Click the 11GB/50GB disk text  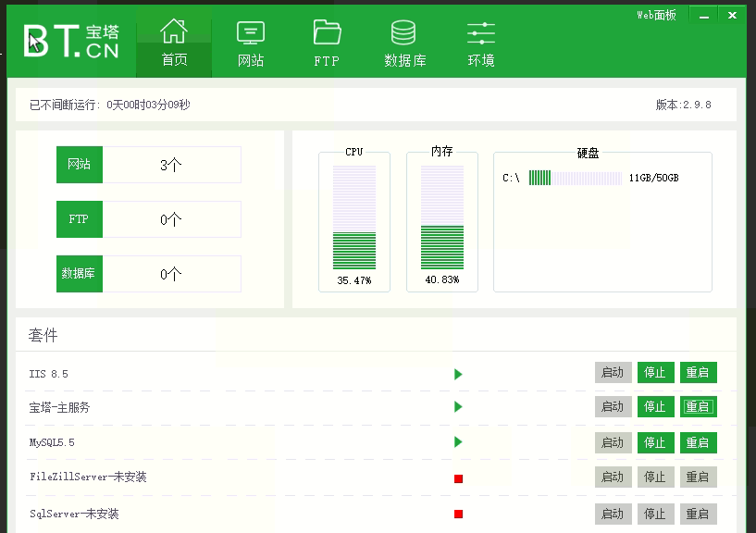coord(654,178)
